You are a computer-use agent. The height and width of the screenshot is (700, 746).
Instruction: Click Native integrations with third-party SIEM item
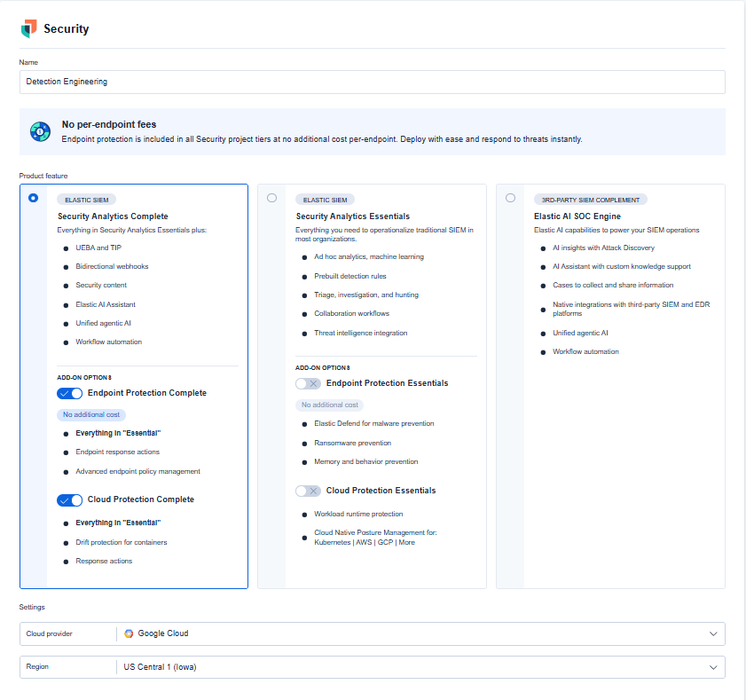(x=631, y=309)
